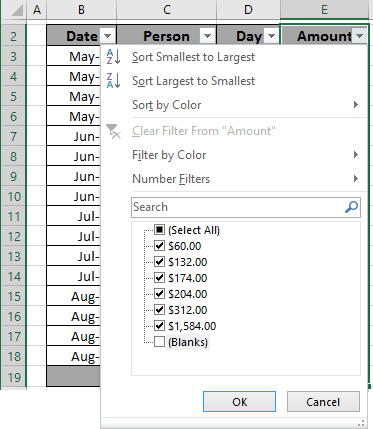Select row 3 header
The image size is (373, 429).
(x=13, y=56)
